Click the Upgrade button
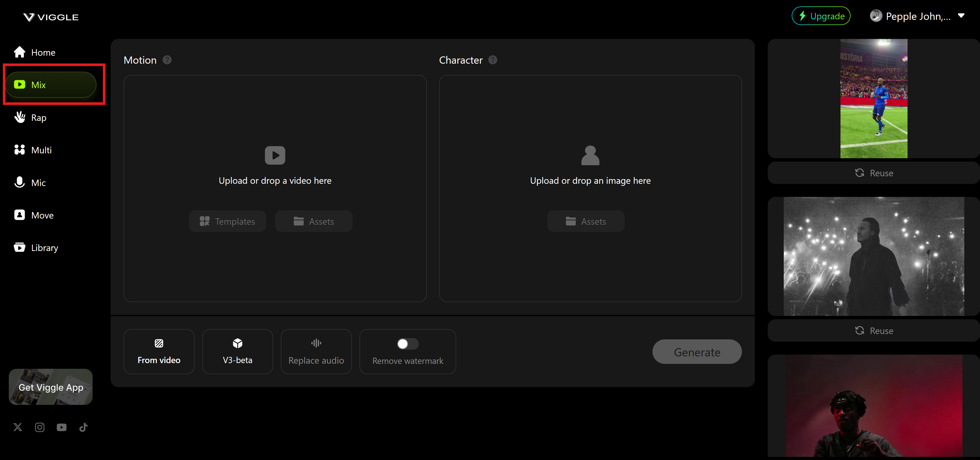 [x=821, y=15]
